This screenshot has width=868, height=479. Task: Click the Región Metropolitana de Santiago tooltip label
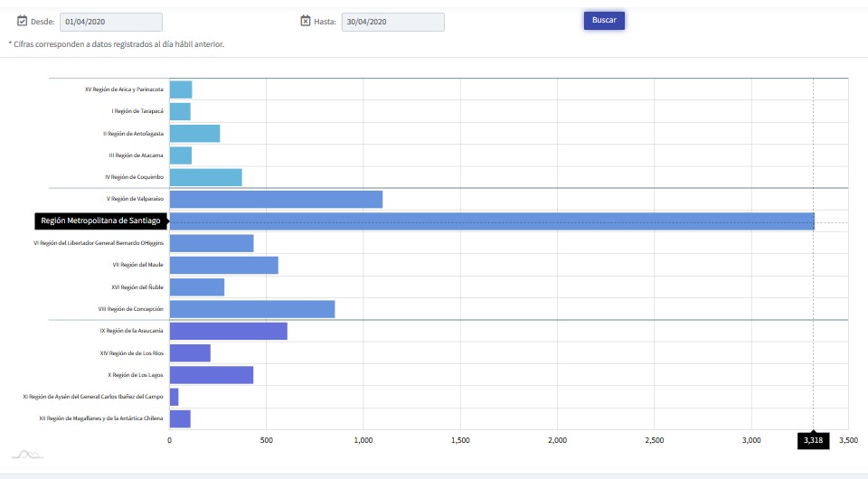[x=100, y=221]
